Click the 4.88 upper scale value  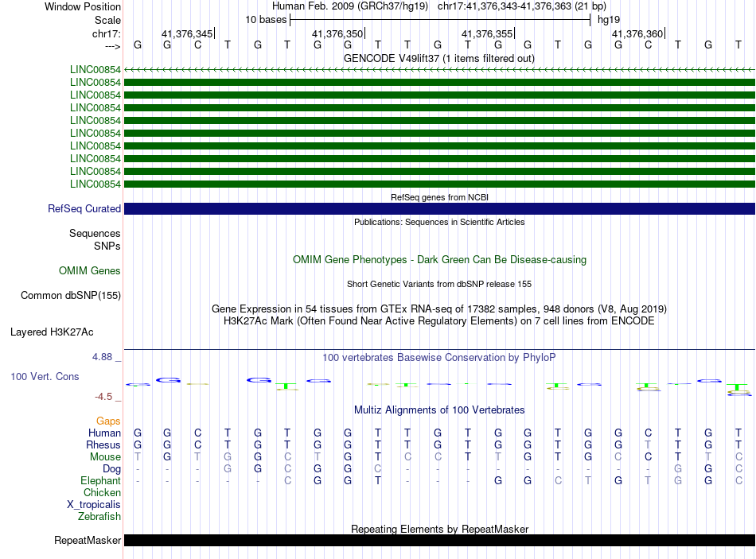102,357
